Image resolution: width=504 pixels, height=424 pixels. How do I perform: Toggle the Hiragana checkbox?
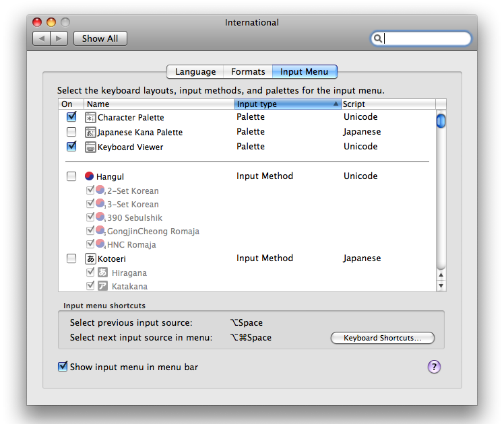point(90,272)
